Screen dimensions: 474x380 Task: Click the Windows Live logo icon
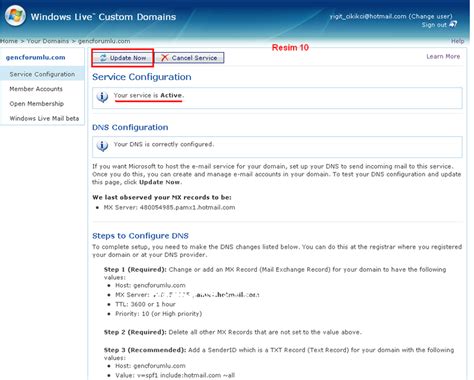tap(15, 15)
